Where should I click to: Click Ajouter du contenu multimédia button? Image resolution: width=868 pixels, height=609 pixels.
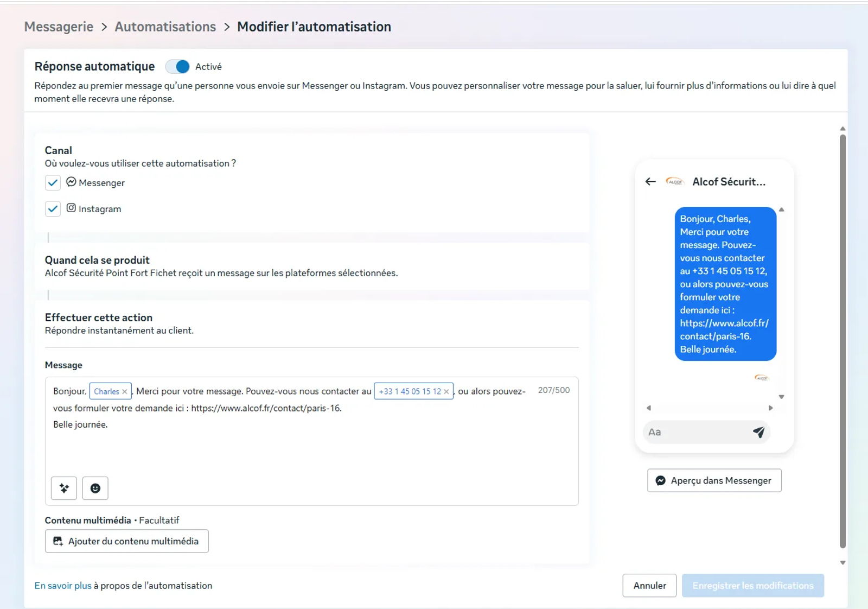tap(126, 541)
